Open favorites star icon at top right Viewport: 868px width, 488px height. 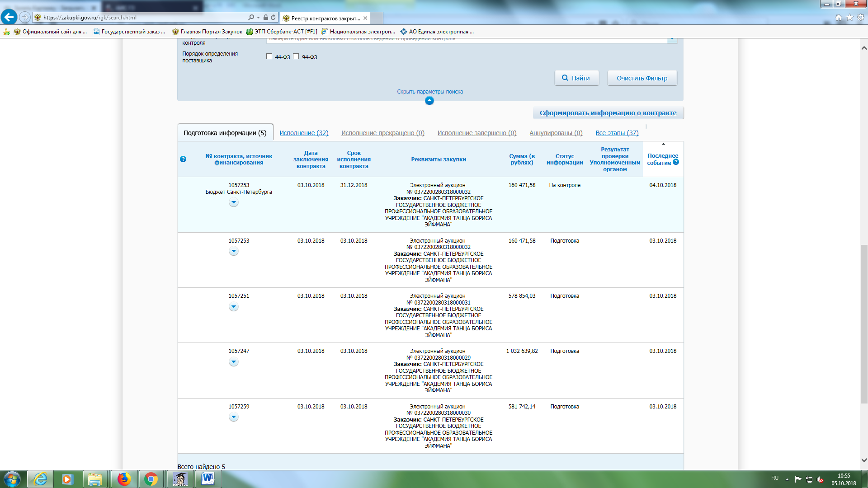coord(849,17)
